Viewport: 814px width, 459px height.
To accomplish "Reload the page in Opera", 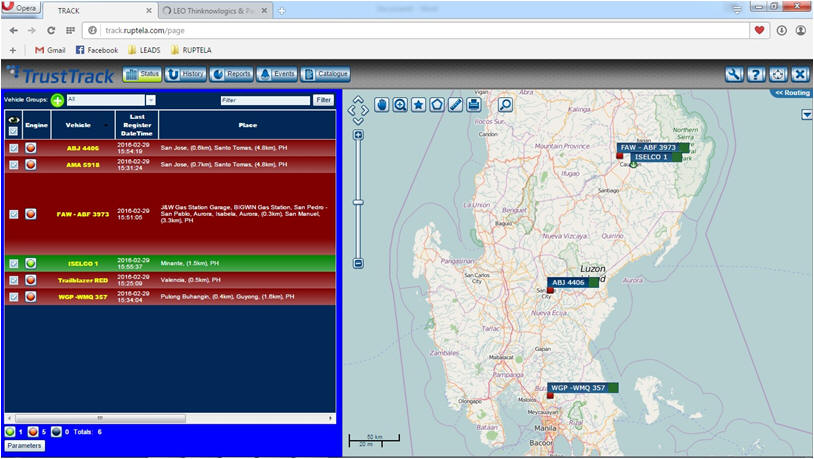I will click(x=51, y=31).
